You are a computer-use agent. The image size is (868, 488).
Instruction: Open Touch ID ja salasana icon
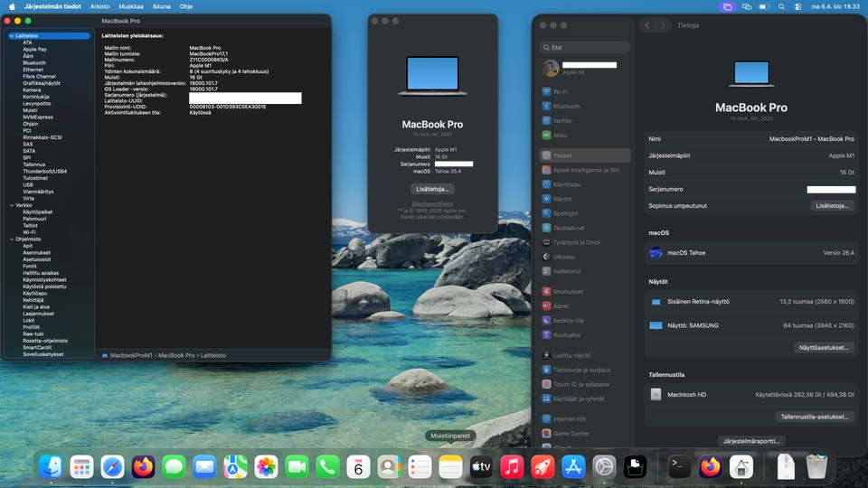(x=546, y=384)
